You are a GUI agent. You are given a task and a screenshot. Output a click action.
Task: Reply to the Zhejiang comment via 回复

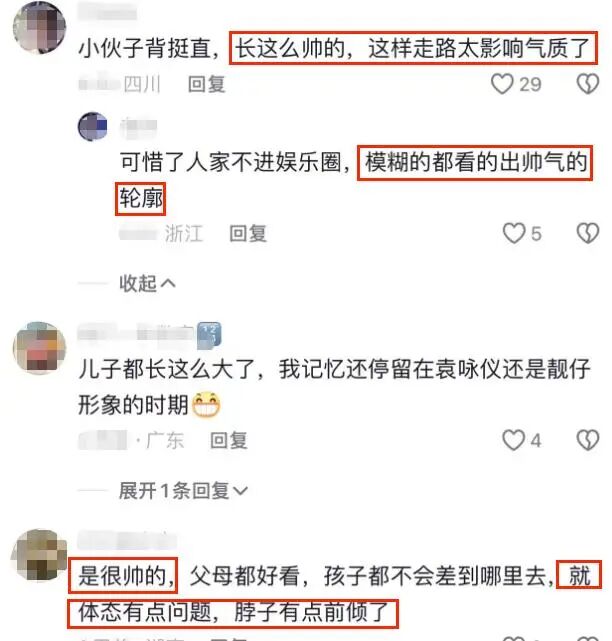248,233
